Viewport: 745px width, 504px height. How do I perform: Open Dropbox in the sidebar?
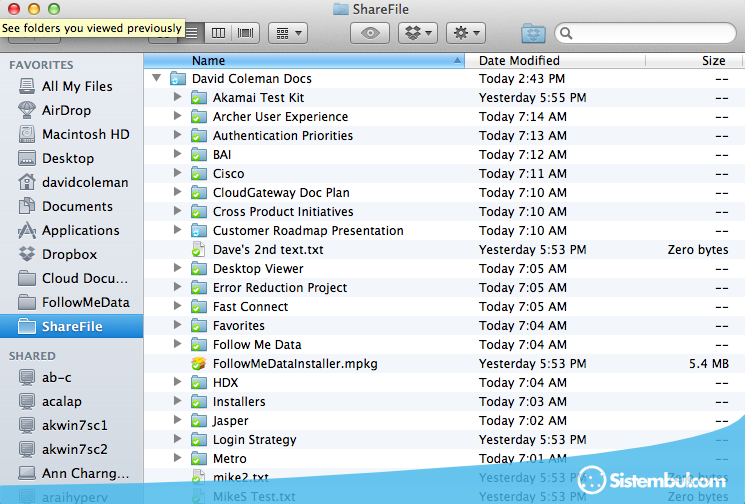click(69, 254)
